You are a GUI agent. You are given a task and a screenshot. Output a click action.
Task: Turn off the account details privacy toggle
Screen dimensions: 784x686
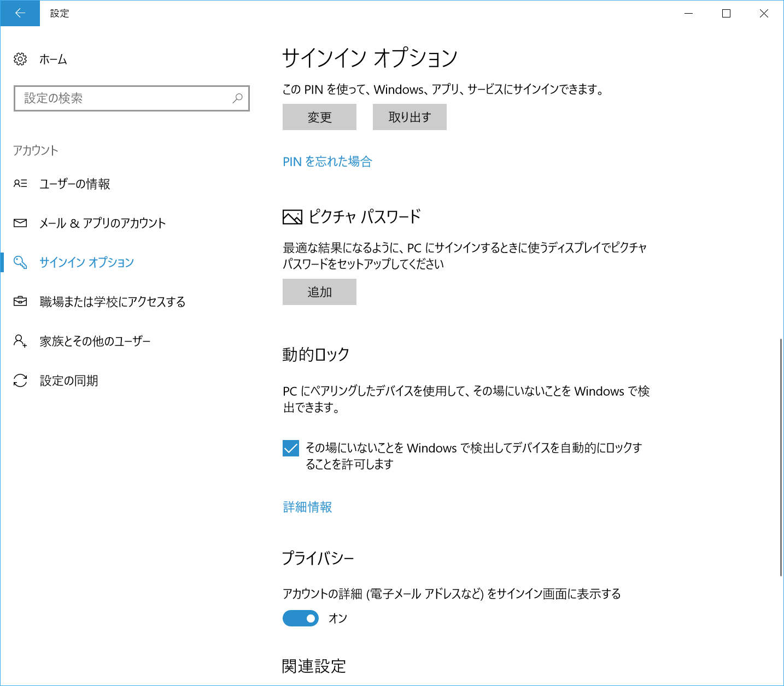[x=301, y=618]
